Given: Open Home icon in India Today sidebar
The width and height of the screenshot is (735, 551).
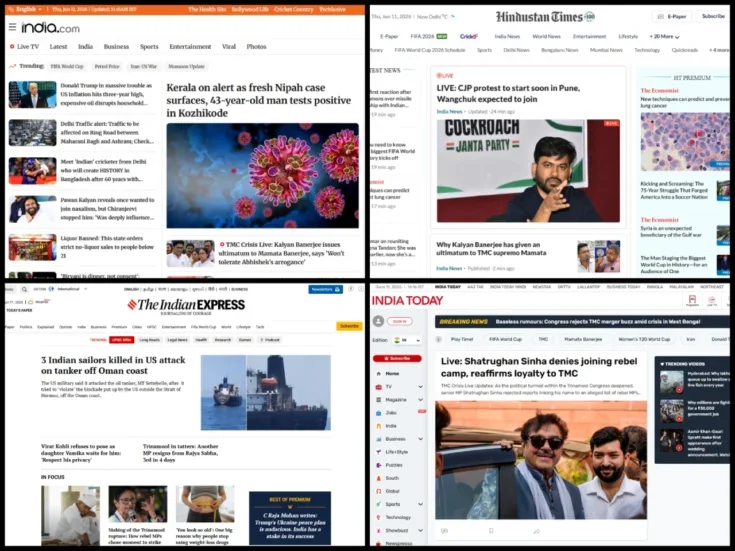Looking at the screenshot, I should click(x=379, y=374).
